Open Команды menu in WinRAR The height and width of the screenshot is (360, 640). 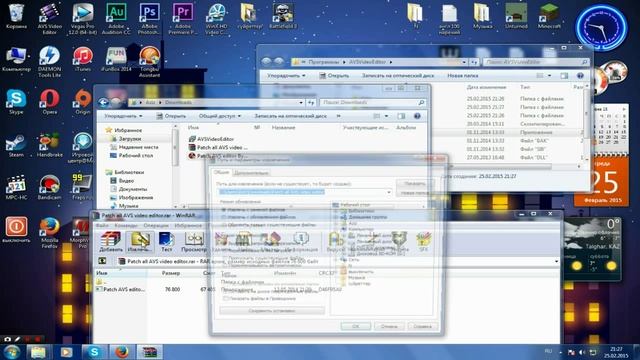point(126,225)
